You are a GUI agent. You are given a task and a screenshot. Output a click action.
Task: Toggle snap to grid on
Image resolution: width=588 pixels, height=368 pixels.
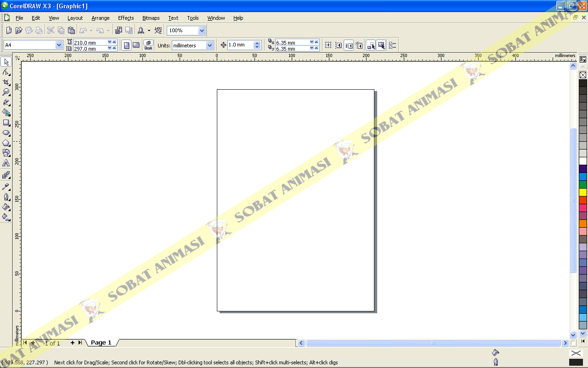[328, 45]
